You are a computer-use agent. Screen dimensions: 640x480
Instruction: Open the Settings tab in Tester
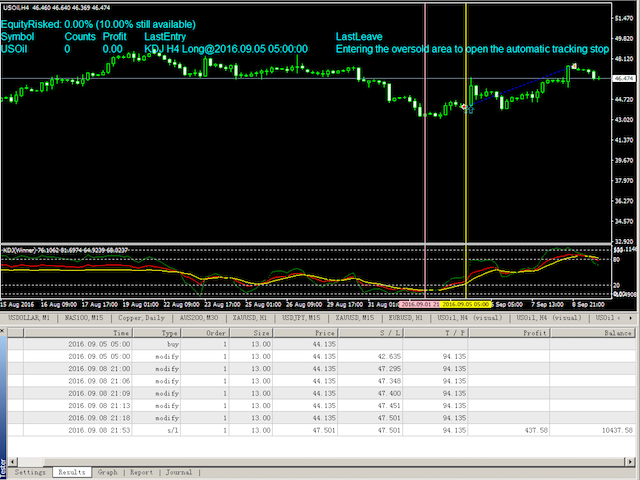(x=29, y=471)
